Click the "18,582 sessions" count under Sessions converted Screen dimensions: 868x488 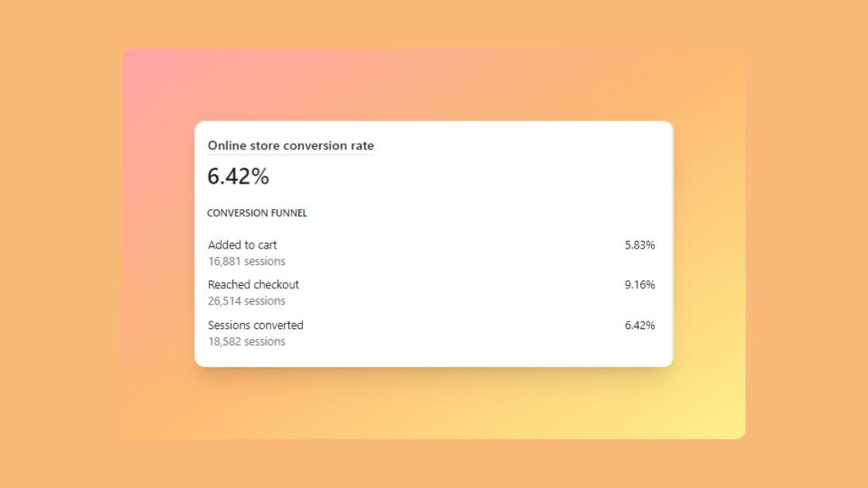coord(245,341)
